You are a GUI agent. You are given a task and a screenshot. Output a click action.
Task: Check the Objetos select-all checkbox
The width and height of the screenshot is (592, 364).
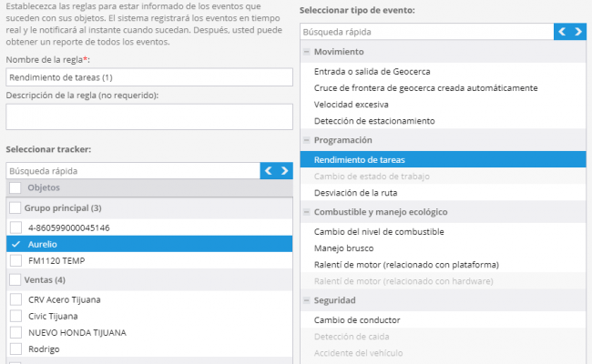15,187
